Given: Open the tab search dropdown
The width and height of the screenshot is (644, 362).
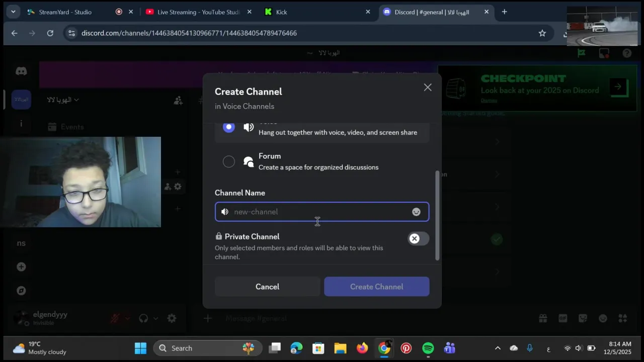Looking at the screenshot, I should [x=13, y=12].
